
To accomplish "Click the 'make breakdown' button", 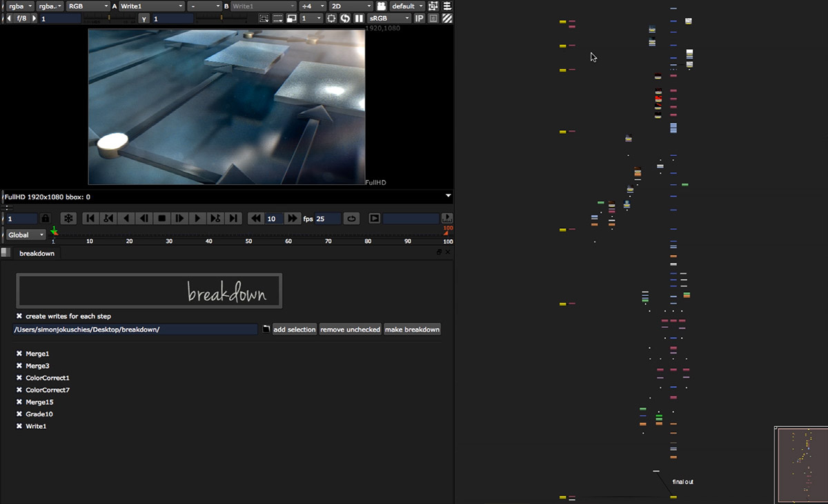I will point(412,330).
